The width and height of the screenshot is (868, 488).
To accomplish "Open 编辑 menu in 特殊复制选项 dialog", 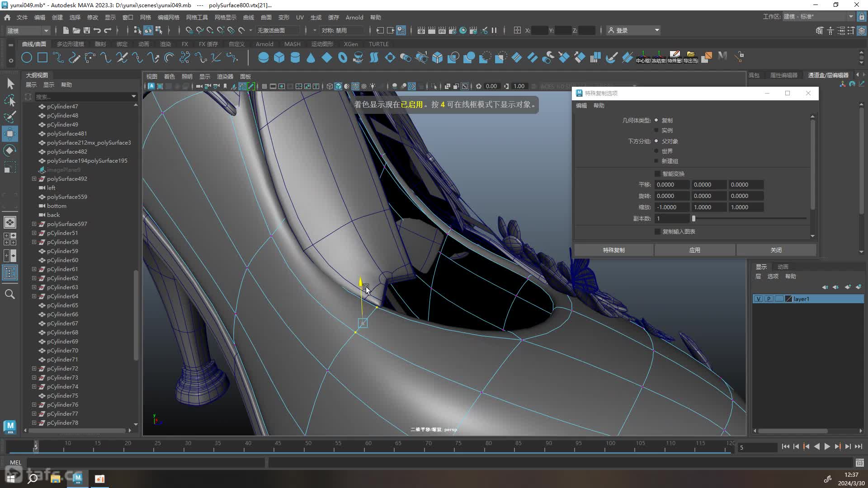I will pos(581,105).
